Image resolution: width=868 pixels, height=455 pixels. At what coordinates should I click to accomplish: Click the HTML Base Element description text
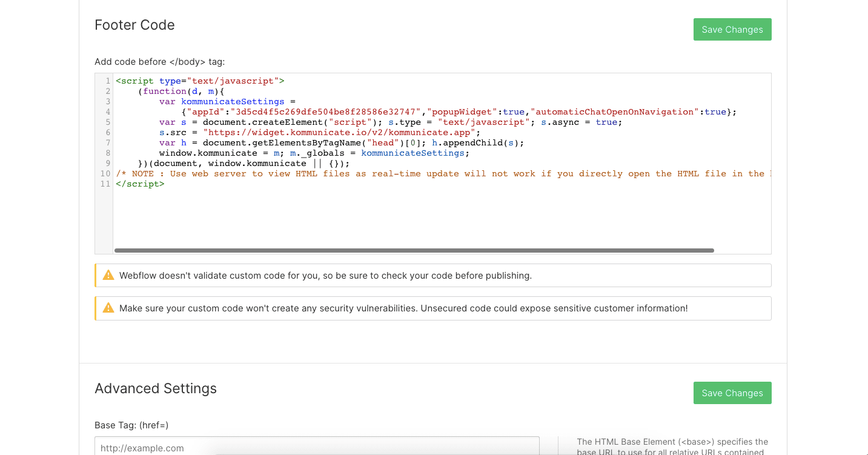[672, 447]
